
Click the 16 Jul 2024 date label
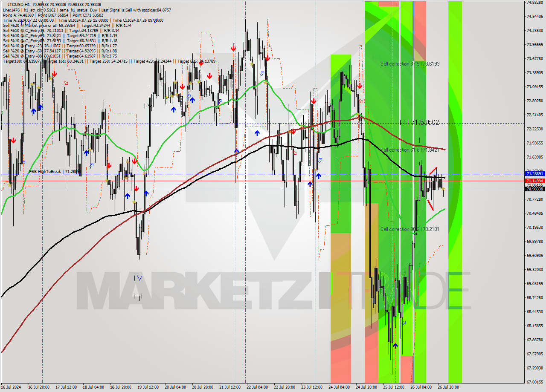tap(11, 387)
